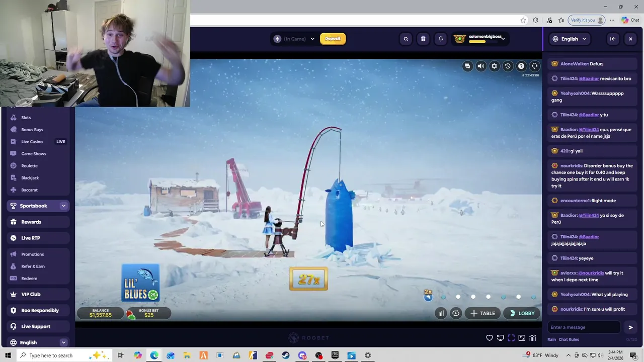Toggle picture-in-picture mini player icon
Image resolution: width=644 pixels, height=362 pixels.
[x=522, y=338]
